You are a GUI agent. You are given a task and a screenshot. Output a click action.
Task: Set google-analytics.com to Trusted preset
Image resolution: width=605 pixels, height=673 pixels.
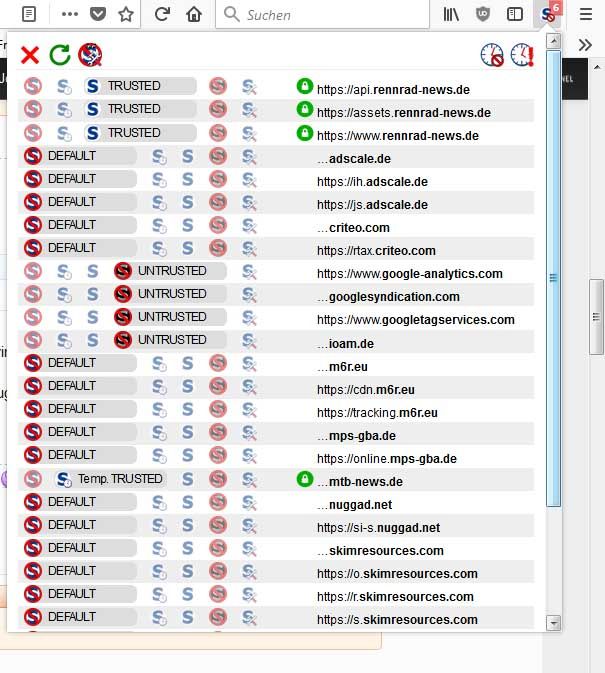(x=94, y=271)
